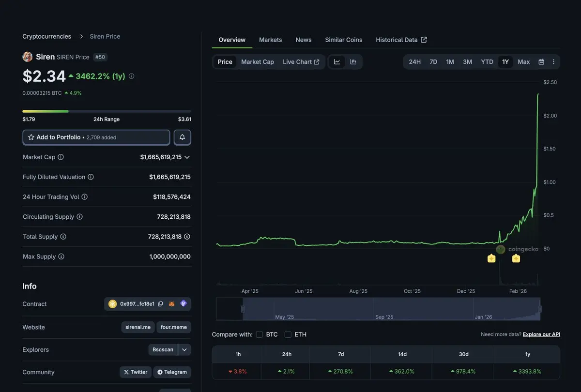Click the right handle of chart range slider
Image resolution: width=581 pixels, height=392 pixels.
(540, 309)
